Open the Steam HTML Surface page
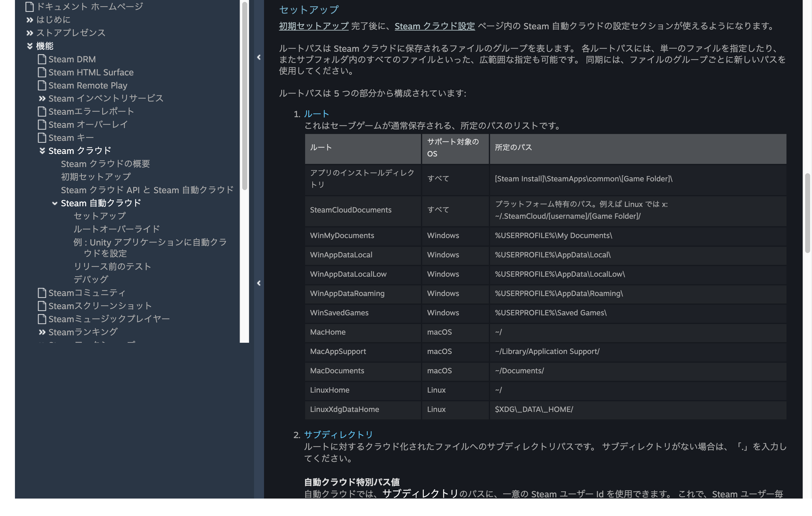 click(x=91, y=73)
